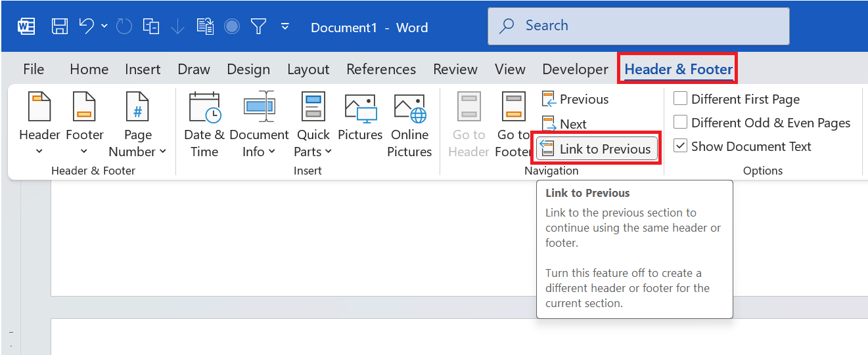Expand the Quick Parts menu
The width and height of the screenshot is (868, 355).
(313, 125)
